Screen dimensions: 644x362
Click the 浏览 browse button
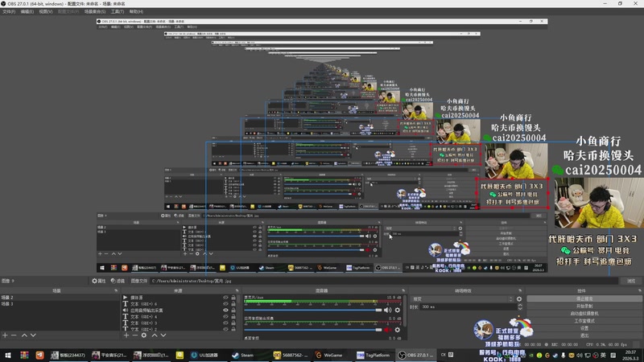pos(631,281)
